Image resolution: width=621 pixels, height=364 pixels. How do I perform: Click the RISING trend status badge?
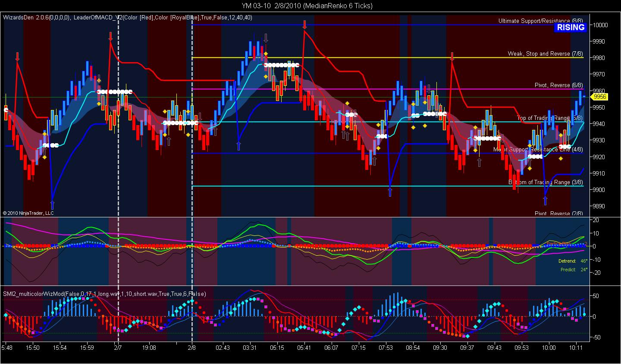coord(571,28)
